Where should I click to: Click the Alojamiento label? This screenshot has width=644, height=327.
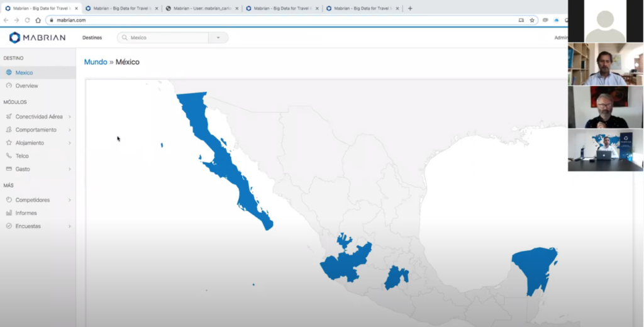click(x=30, y=143)
